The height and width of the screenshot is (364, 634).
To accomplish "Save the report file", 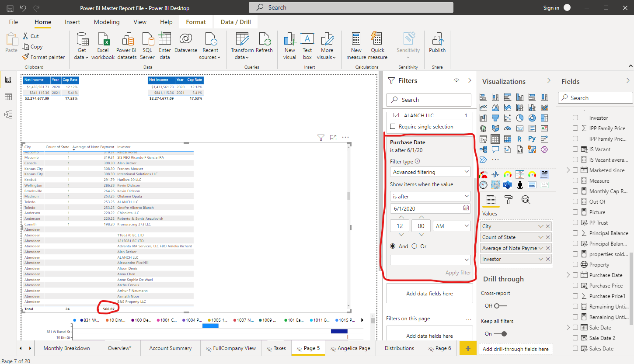I will coord(10,8).
